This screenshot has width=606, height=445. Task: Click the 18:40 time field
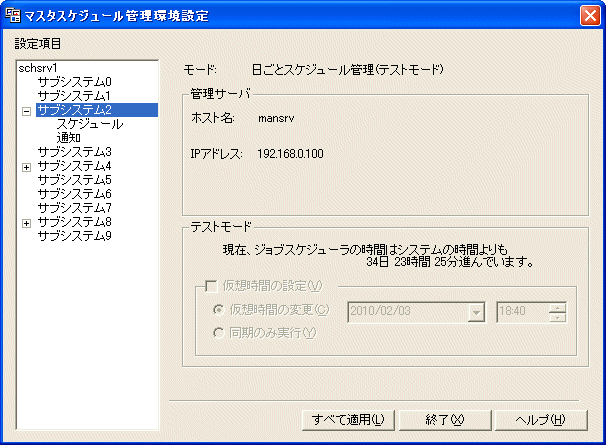[x=522, y=311]
